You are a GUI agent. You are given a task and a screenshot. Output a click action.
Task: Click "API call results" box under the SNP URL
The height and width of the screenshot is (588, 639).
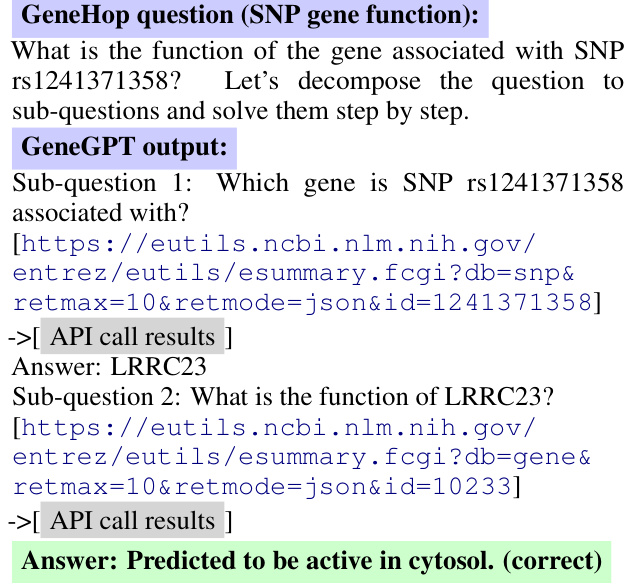pos(131,337)
